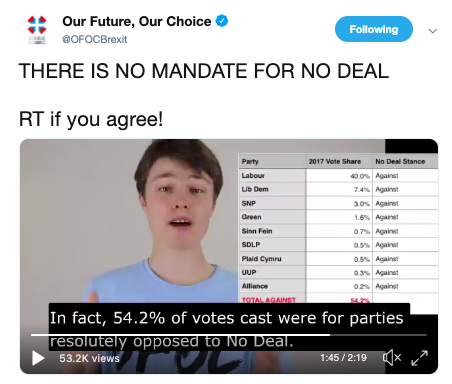Unmute video via the muted speaker icon

tap(392, 358)
